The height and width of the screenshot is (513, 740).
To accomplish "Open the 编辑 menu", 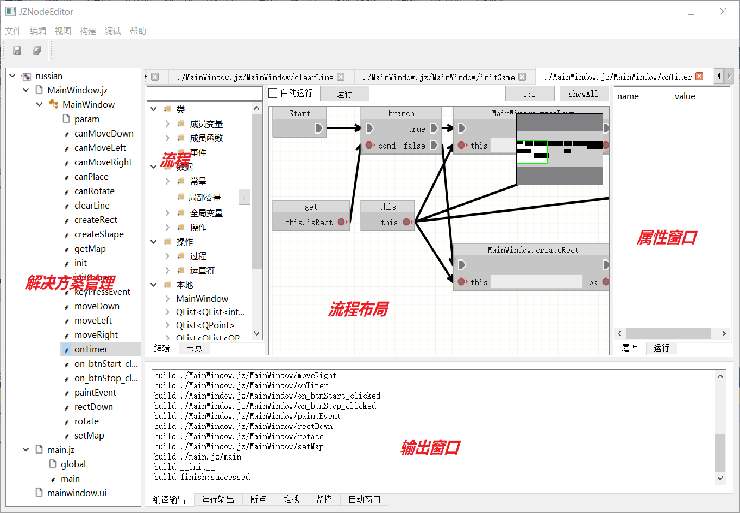I will pyautogui.click(x=38, y=31).
